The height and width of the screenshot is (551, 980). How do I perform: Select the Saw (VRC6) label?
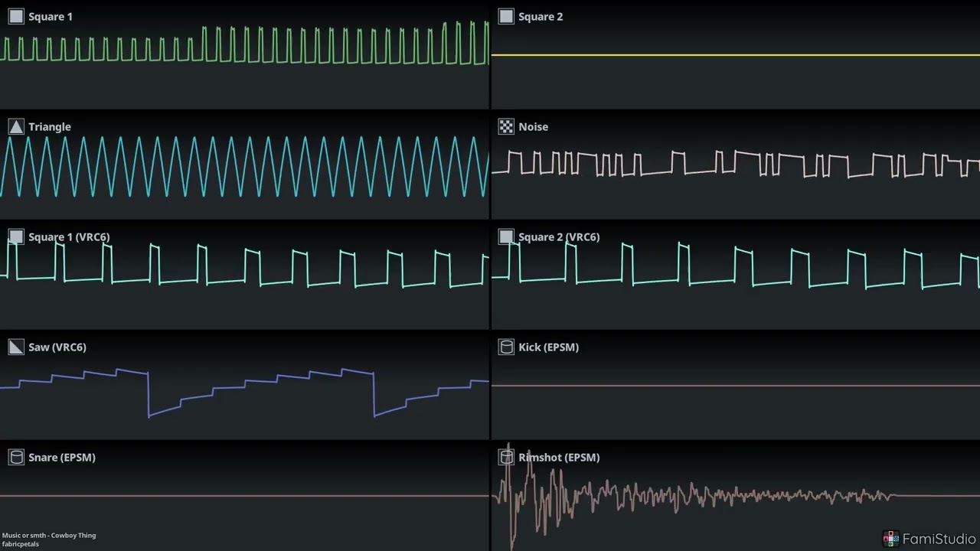point(57,347)
